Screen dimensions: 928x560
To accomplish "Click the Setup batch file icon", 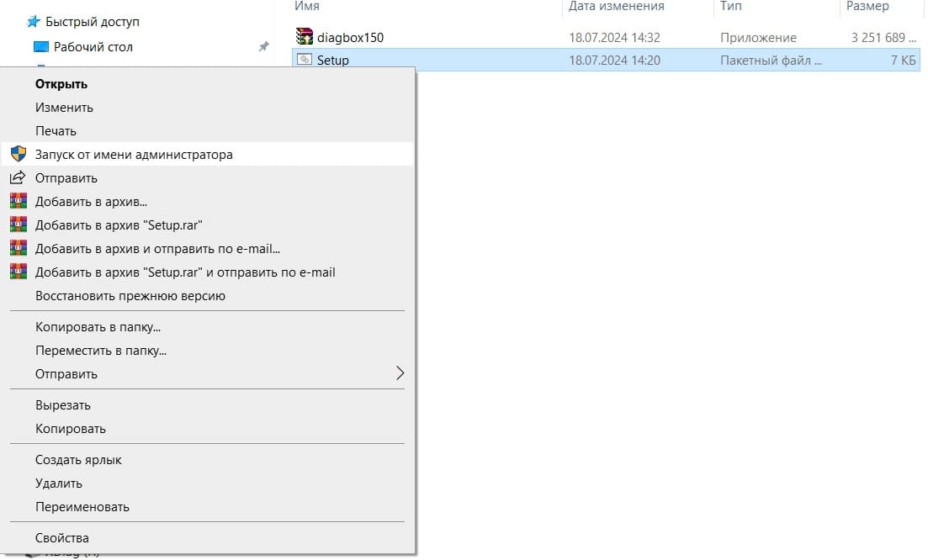I will click(x=305, y=60).
